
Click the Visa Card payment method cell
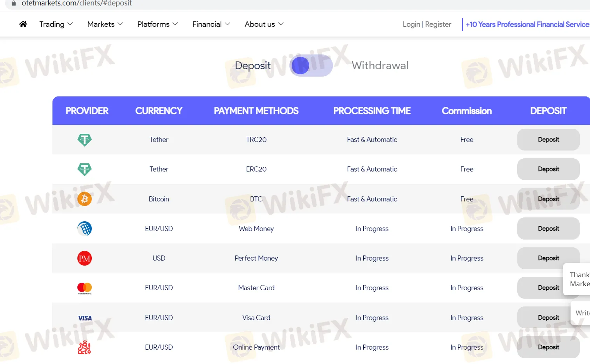click(x=256, y=318)
